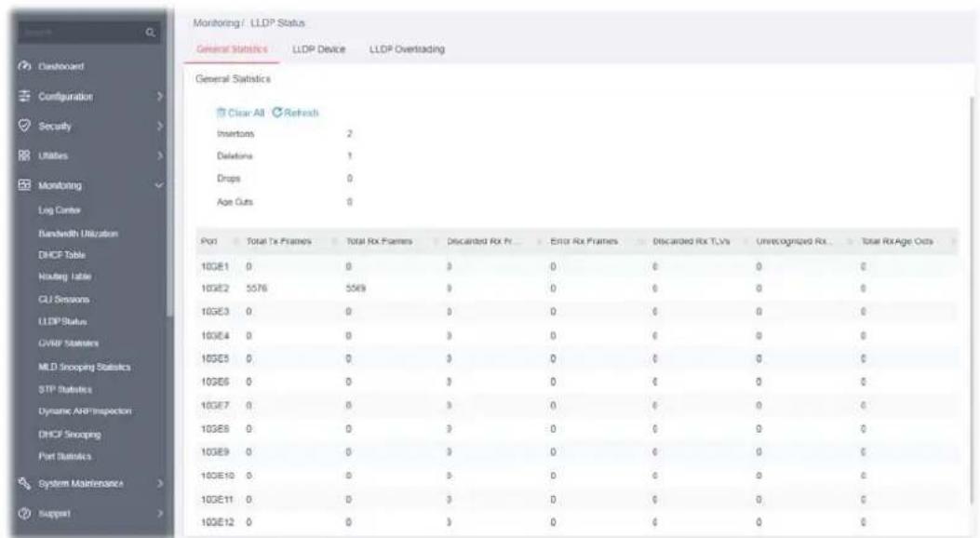Click the 10GE12 port cell
980x538 pixels.
point(218,522)
